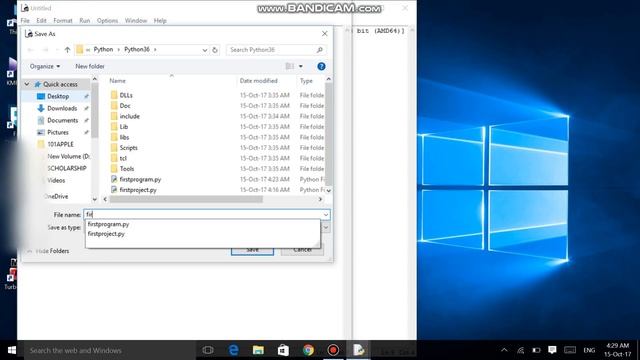Select New Volume (D:) in navigation pane

pyautogui.click(x=68, y=156)
